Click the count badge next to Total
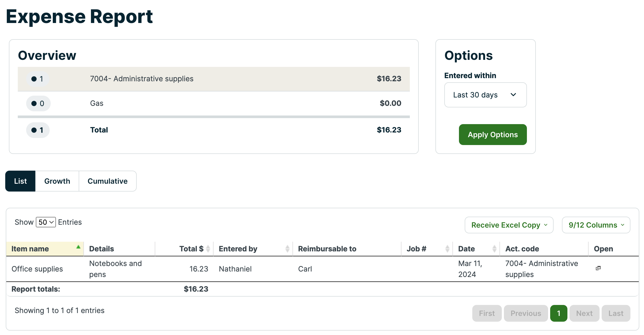 (x=38, y=130)
